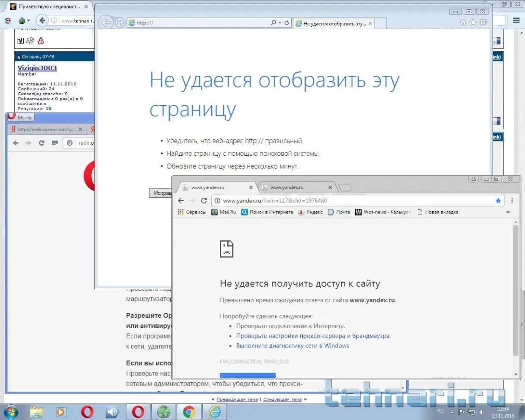
Task: Open Internet Explorer from the taskbar
Action: (x=215, y=412)
